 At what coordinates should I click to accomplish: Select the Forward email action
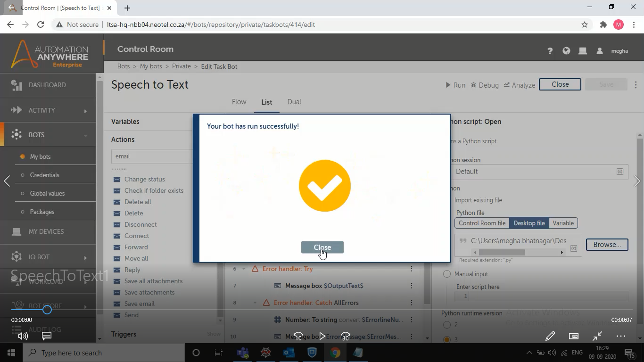pyautogui.click(x=136, y=247)
